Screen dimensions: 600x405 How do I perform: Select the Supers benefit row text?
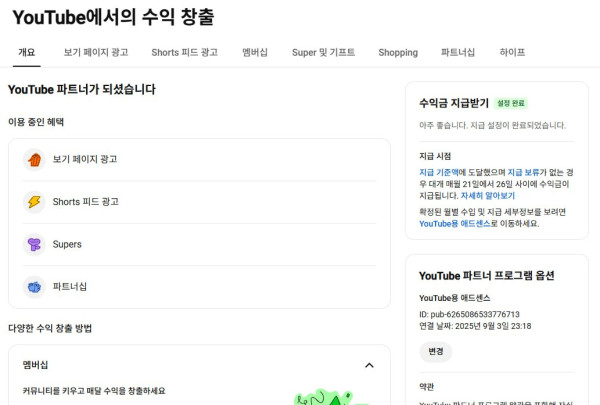click(x=67, y=244)
